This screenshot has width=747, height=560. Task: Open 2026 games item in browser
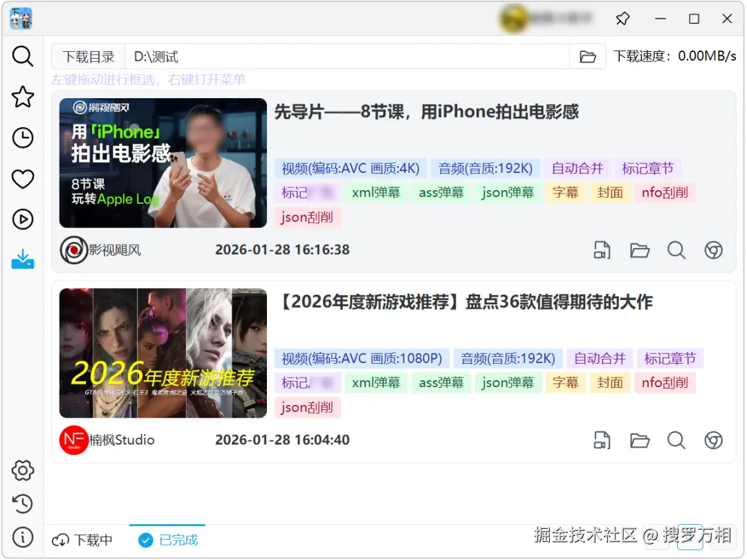coord(713,440)
